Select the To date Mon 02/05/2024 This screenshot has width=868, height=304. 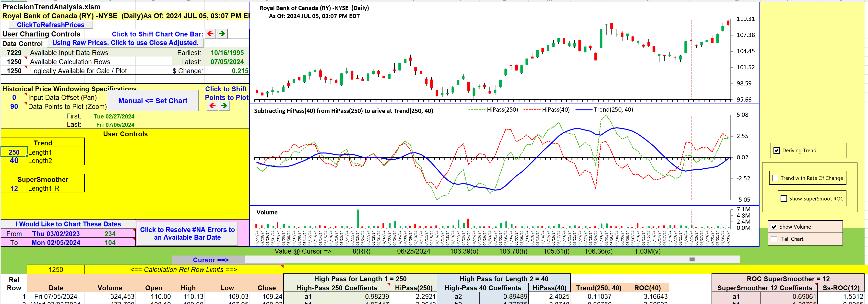click(x=56, y=243)
